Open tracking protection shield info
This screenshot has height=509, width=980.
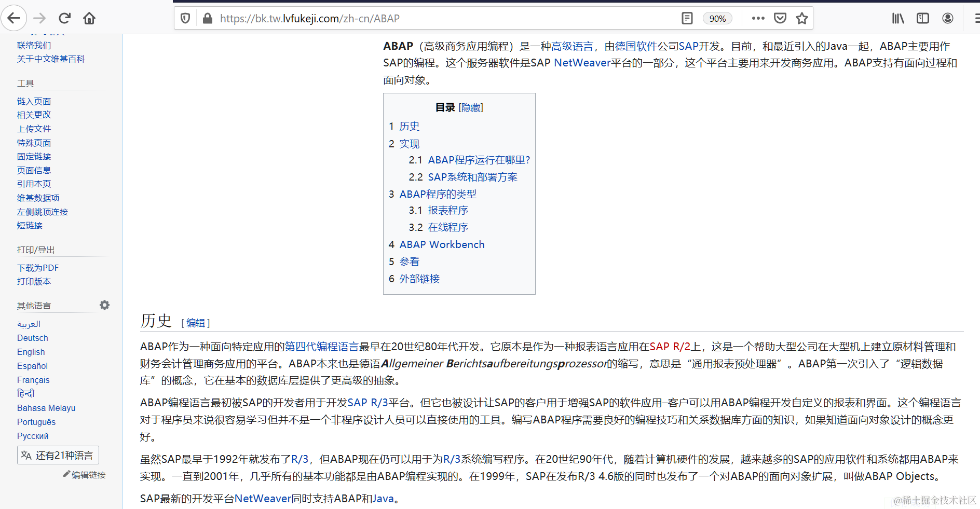[185, 19]
